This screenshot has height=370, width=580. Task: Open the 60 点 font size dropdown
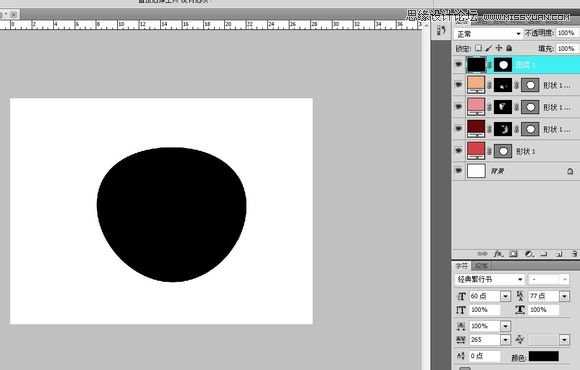505,296
